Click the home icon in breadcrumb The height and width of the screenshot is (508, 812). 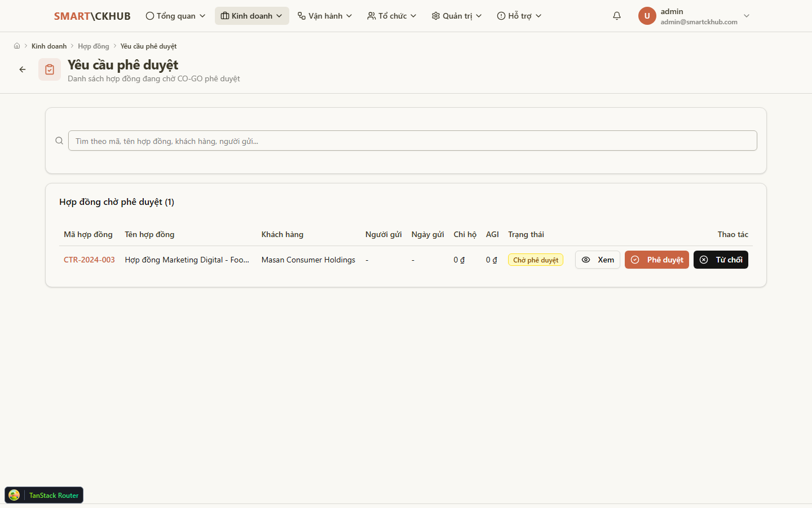point(17,46)
